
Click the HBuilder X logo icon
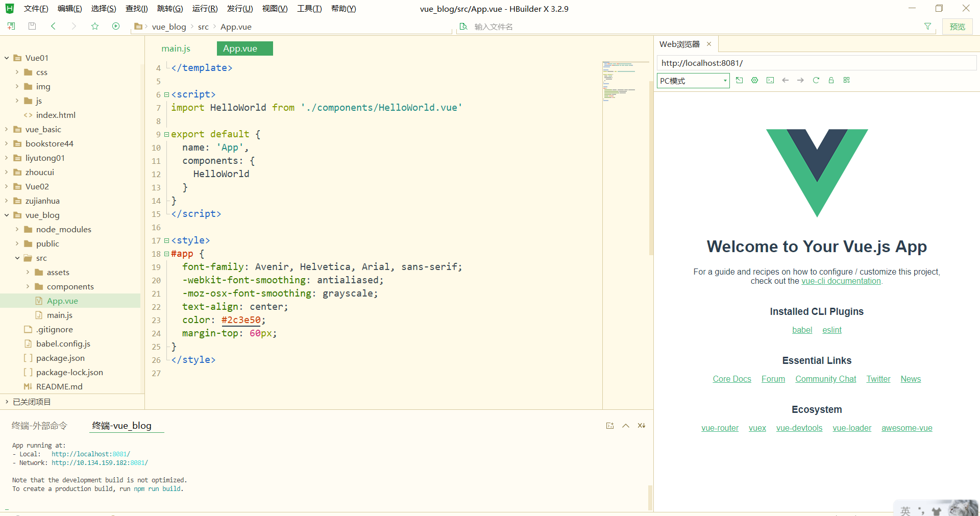[10, 8]
